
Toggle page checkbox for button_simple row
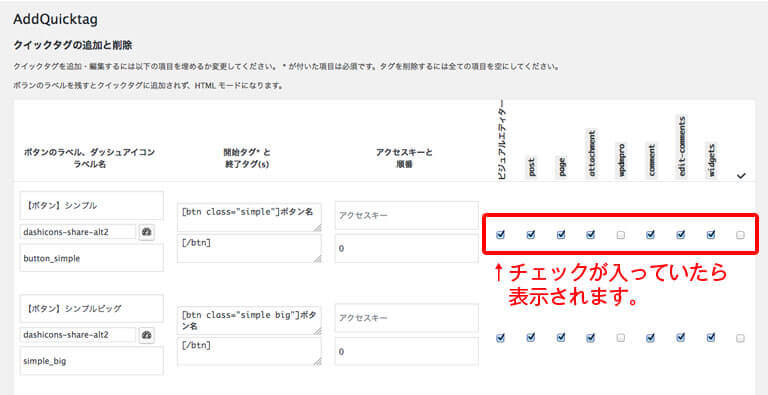(561, 235)
